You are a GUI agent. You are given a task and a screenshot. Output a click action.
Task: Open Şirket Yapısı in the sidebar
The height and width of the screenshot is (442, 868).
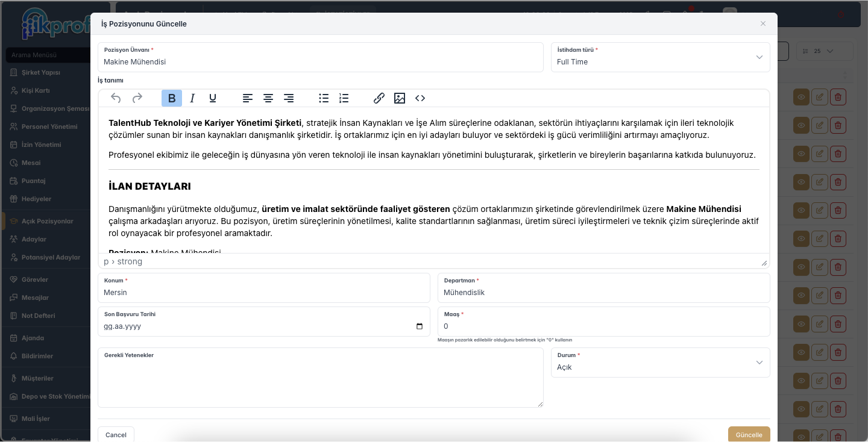[x=41, y=72]
